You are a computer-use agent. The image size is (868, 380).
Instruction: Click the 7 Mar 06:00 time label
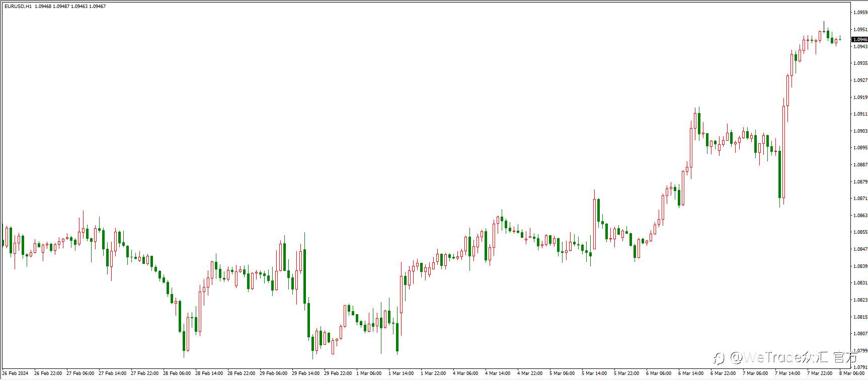755,373
